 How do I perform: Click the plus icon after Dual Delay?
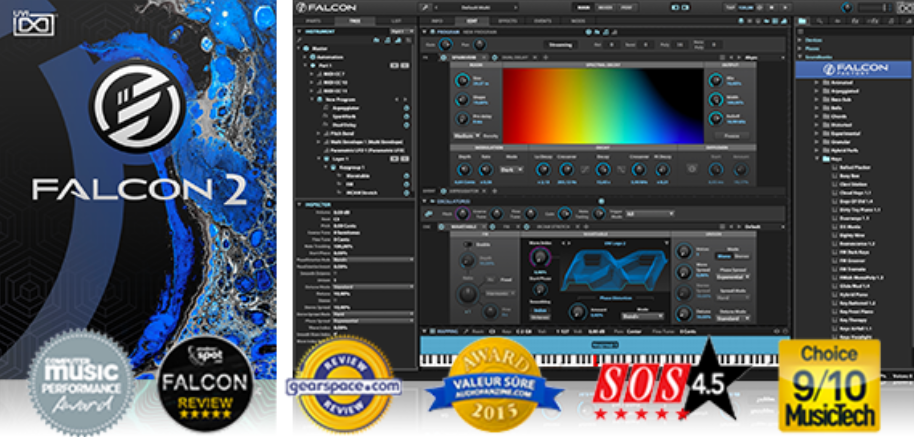(x=545, y=58)
